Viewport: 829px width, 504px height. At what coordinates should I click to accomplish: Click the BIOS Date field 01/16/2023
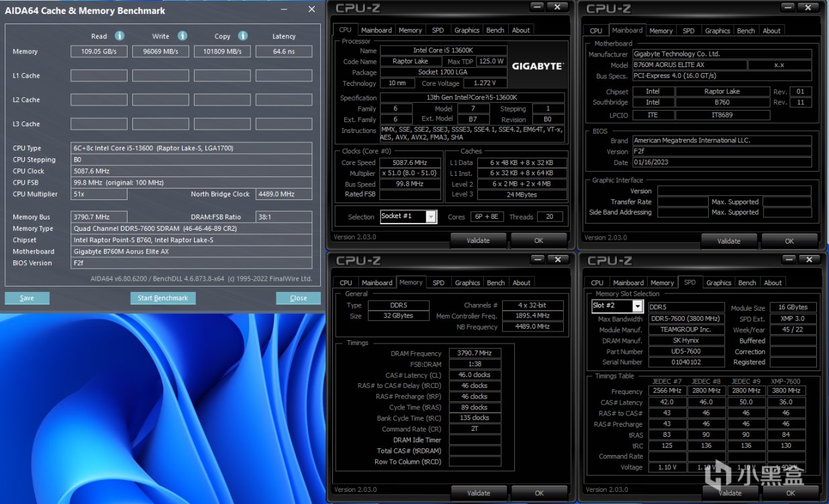(721, 162)
